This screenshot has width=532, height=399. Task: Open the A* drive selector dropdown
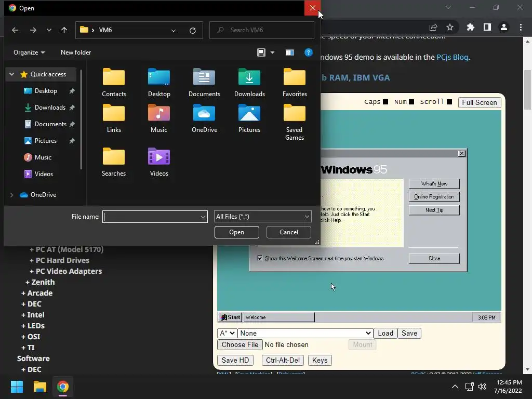coord(227,333)
